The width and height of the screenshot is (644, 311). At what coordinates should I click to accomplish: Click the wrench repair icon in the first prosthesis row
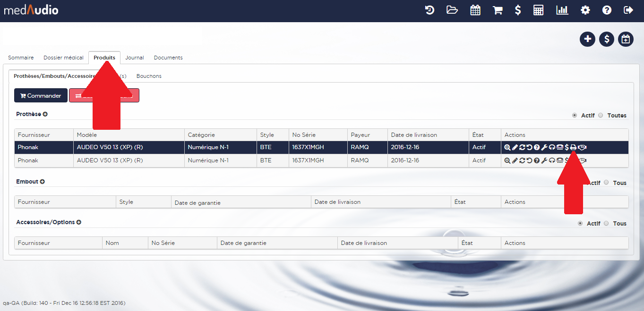(544, 147)
